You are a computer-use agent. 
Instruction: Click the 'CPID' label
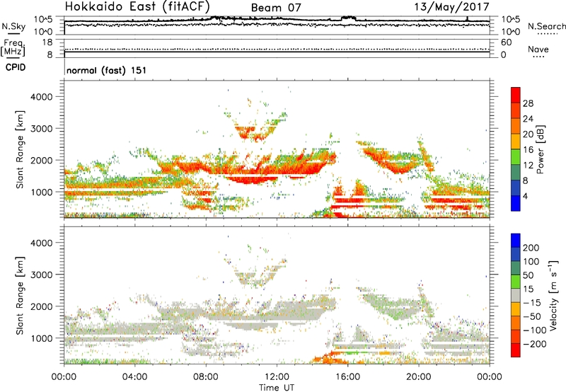pos(16,67)
